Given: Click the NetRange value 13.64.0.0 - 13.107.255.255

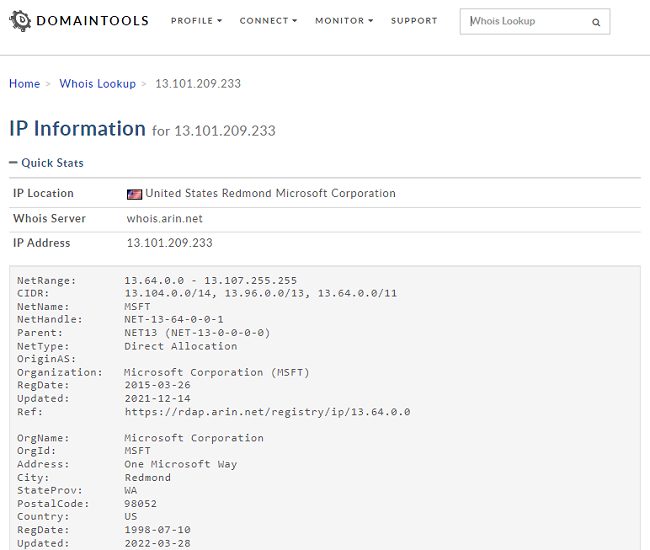Looking at the screenshot, I should [211, 281].
